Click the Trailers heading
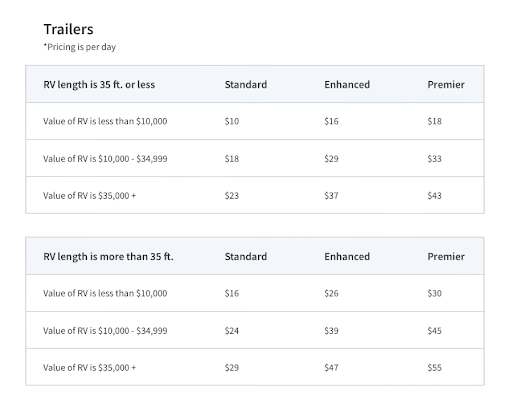The width and height of the screenshot is (512, 415). (x=68, y=29)
